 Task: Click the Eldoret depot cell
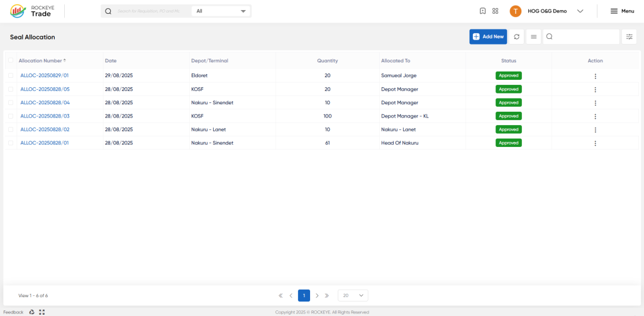[199, 75]
